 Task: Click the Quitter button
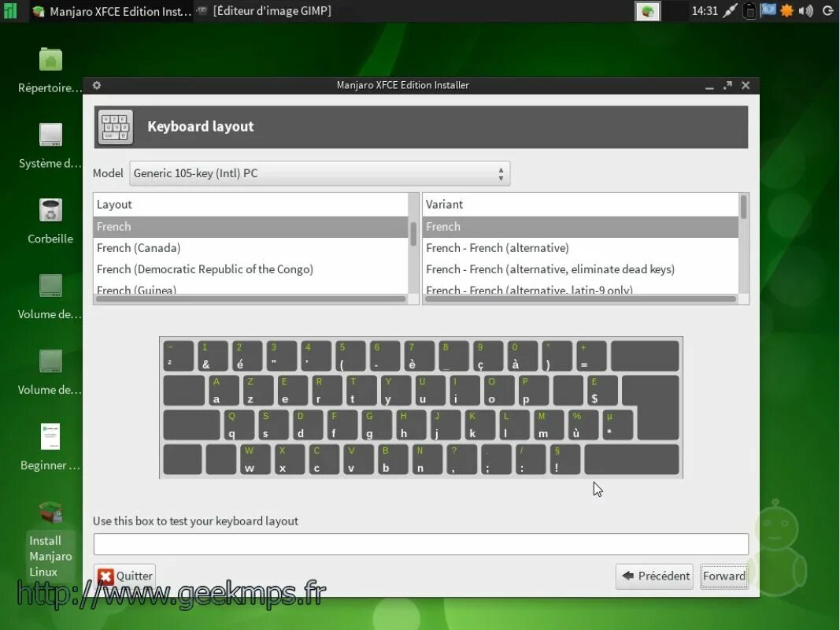point(125,576)
